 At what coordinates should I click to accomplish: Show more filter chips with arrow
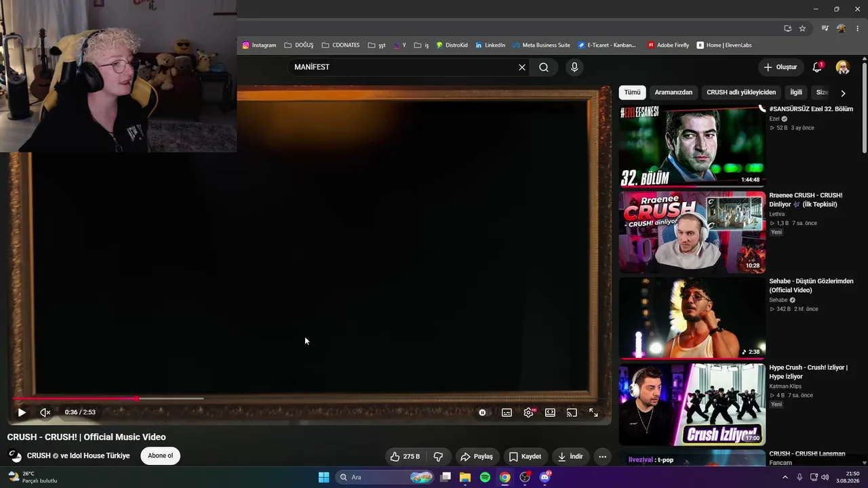[843, 93]
